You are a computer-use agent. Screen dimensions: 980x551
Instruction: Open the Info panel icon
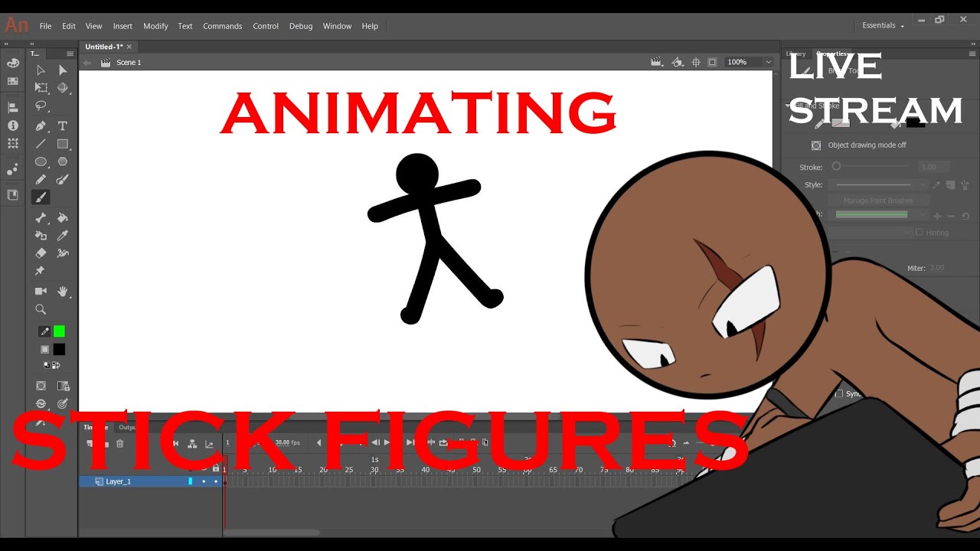click(12, 126)
